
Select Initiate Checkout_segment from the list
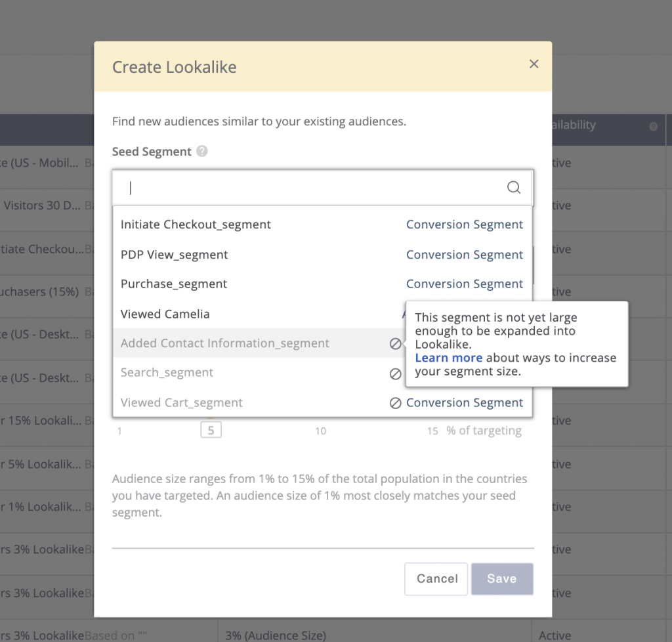(196, 225)
